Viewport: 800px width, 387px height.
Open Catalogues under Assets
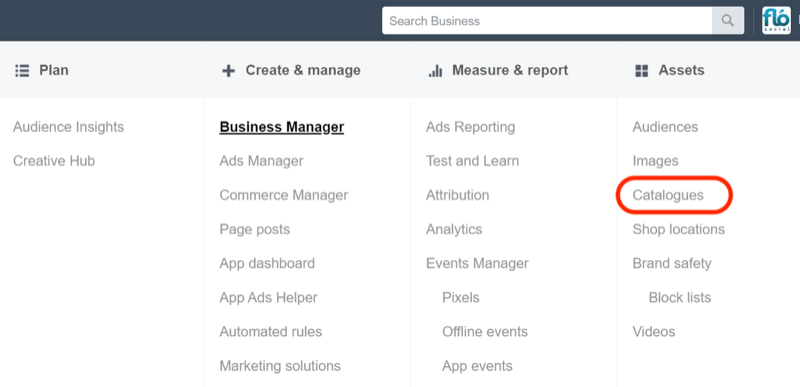point(668,195)
